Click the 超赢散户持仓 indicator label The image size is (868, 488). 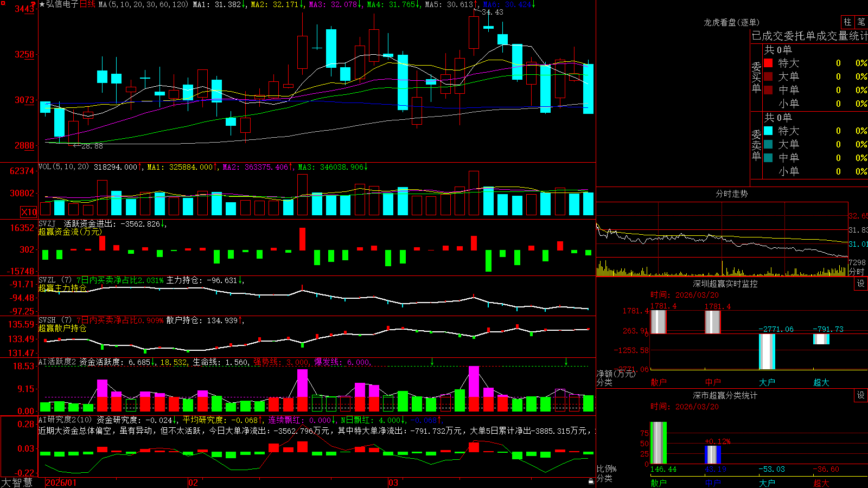point(62,328)
